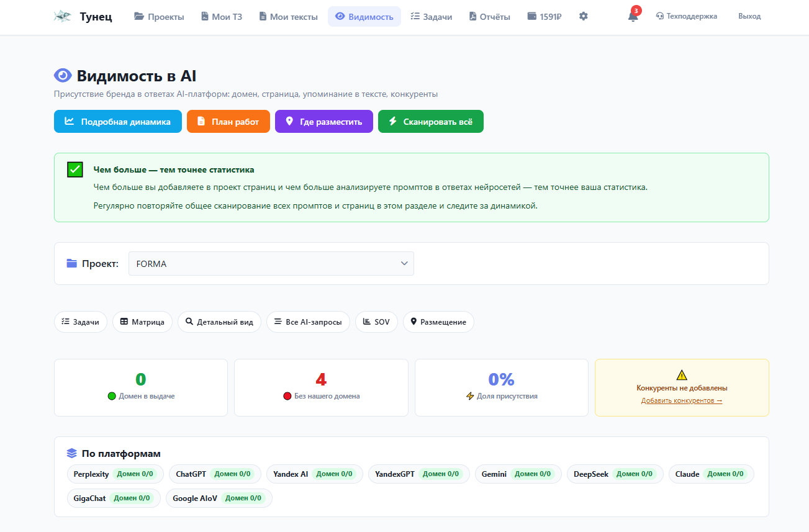Click the 1591₽ wallet balance
This screenshot has width=809, height=532.
(545, 17)
